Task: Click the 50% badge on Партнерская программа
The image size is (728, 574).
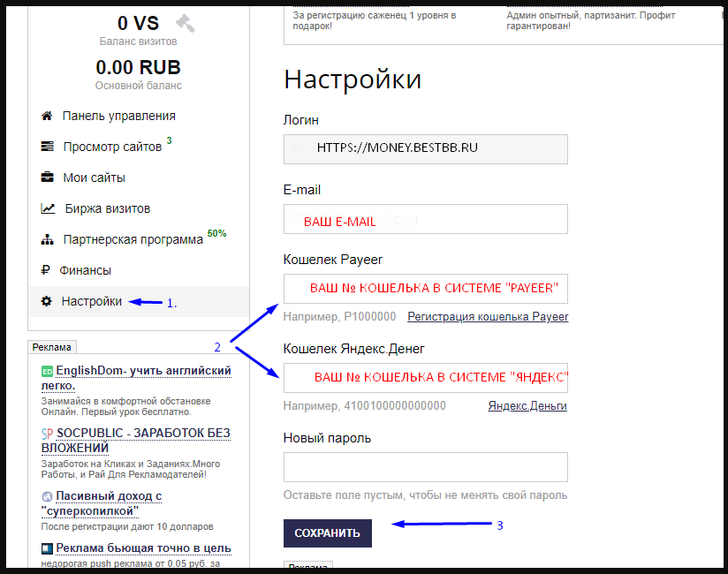Action: [216, 233]
